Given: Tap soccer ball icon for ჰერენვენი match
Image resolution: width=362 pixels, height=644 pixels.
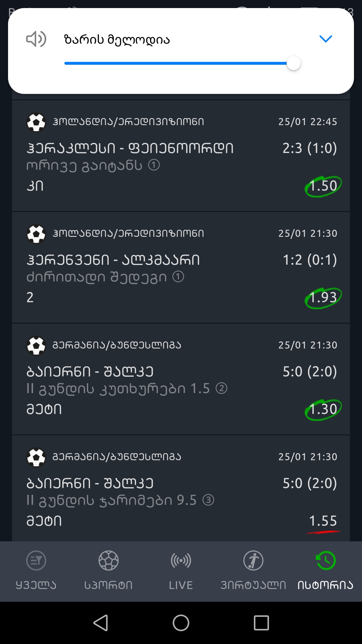Looking at the screenshot, I should [x=36, y=234].
